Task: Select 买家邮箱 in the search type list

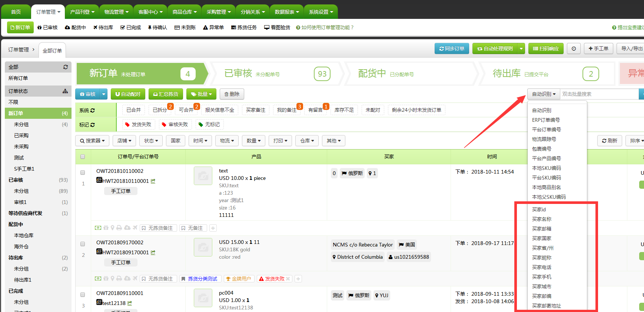Action: 542,229
